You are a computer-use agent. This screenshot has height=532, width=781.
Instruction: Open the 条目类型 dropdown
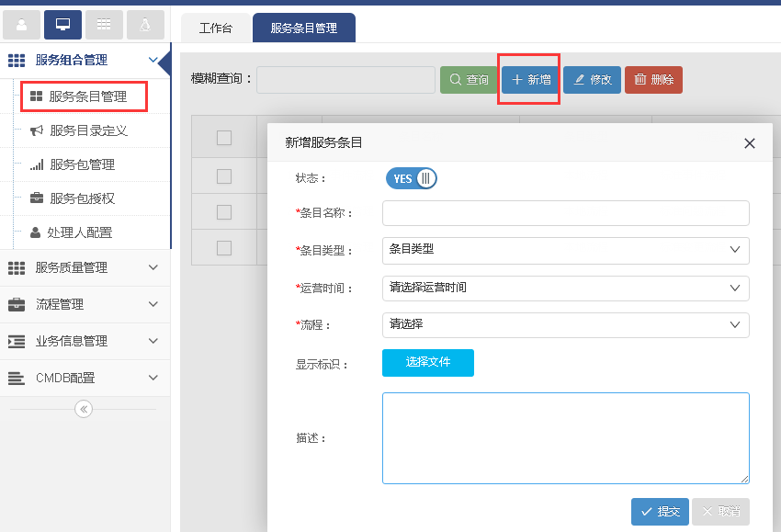click(565, 250)
